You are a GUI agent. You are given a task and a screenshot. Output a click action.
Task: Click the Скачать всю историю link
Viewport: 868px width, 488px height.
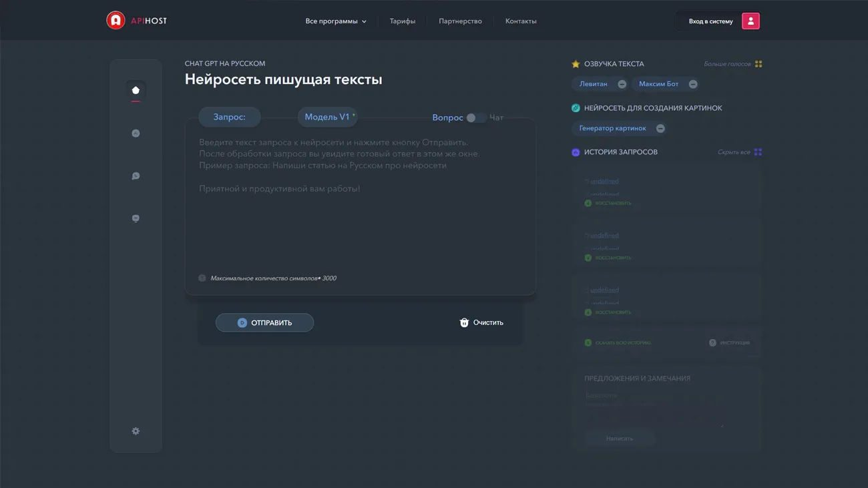[x=622, y=343]
